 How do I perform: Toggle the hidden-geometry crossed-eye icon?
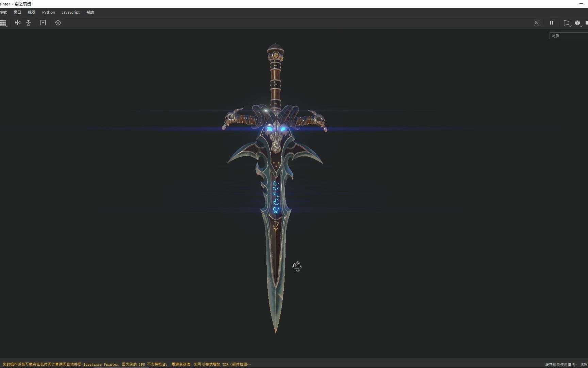click(537, 23)
